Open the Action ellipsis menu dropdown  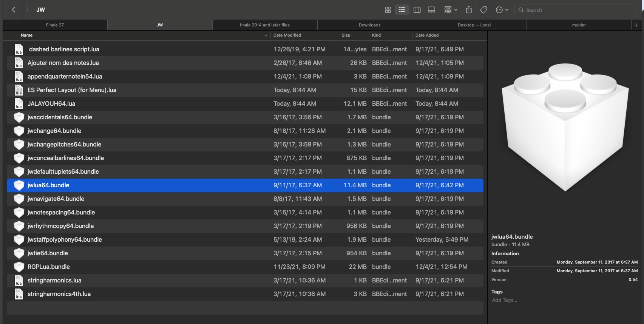[x=502, y=10]
